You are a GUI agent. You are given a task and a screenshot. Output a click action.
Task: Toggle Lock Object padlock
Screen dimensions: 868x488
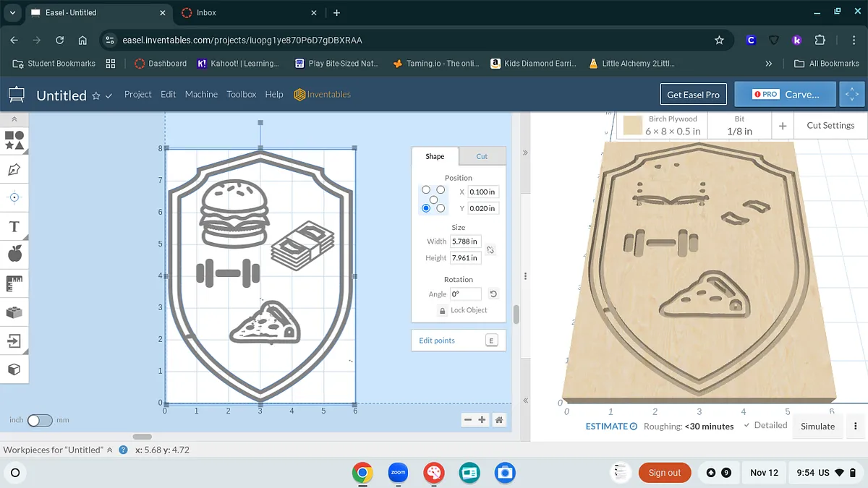tap(443, 310)
